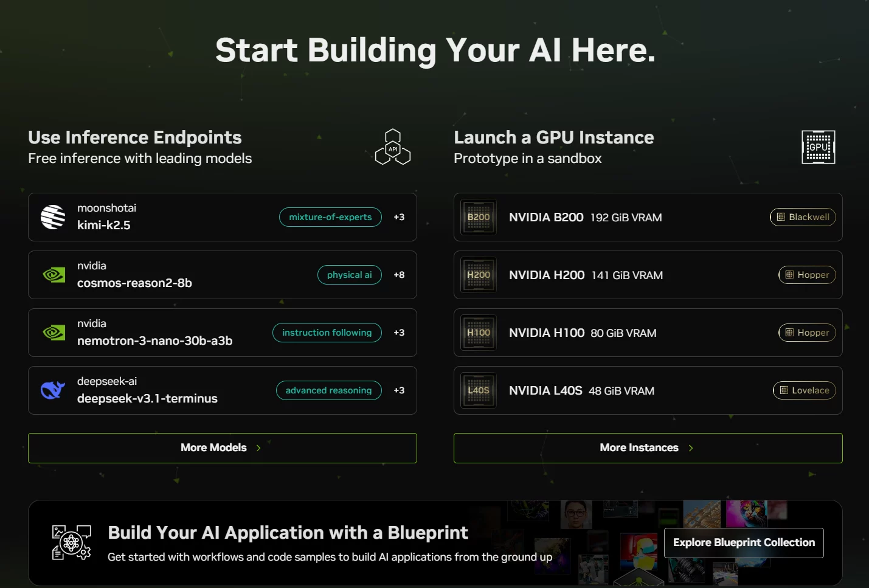Image resolution: width=869 pixels, height=588 pixels.
Task: Expand the +3 tags on kimi-k2.5
Action: 399,217
